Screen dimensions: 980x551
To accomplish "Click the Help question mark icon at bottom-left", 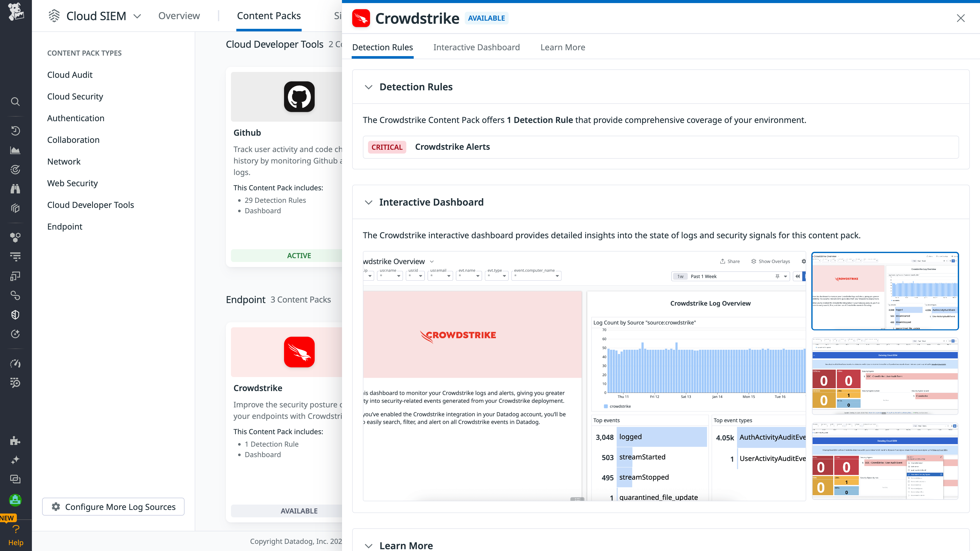I will point(15,529).
